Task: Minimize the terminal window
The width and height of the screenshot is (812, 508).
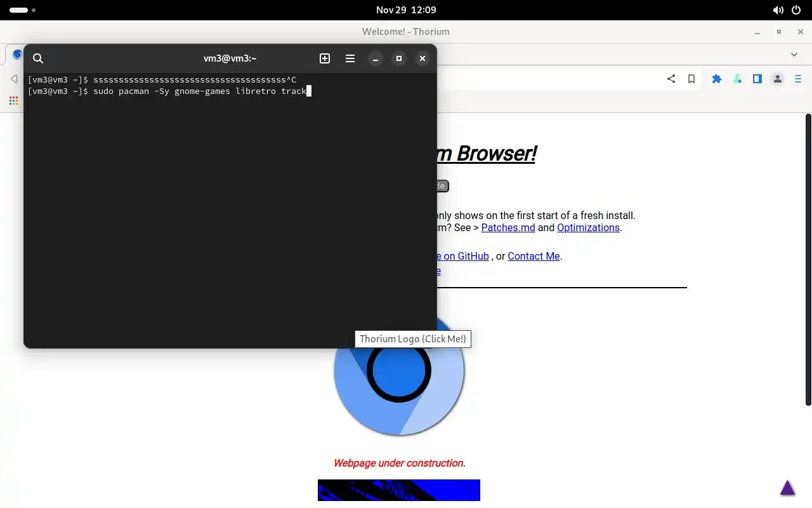Action: (376, 58)
